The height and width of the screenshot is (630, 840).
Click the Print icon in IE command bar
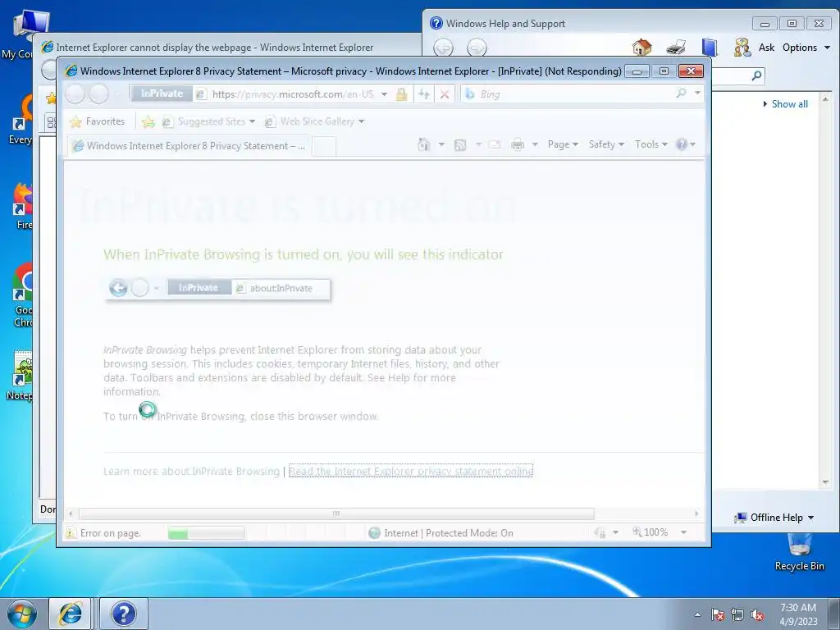coord(518,144)
